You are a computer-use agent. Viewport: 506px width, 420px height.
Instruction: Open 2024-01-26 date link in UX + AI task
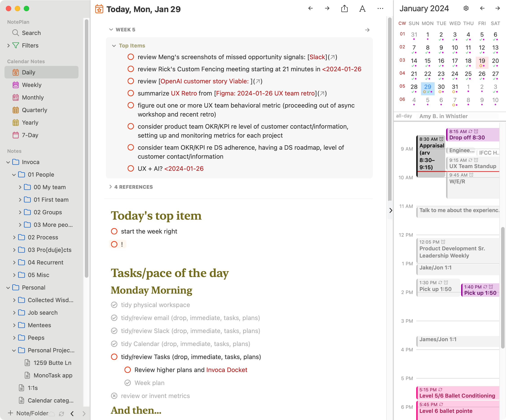[x=184, y=169]
